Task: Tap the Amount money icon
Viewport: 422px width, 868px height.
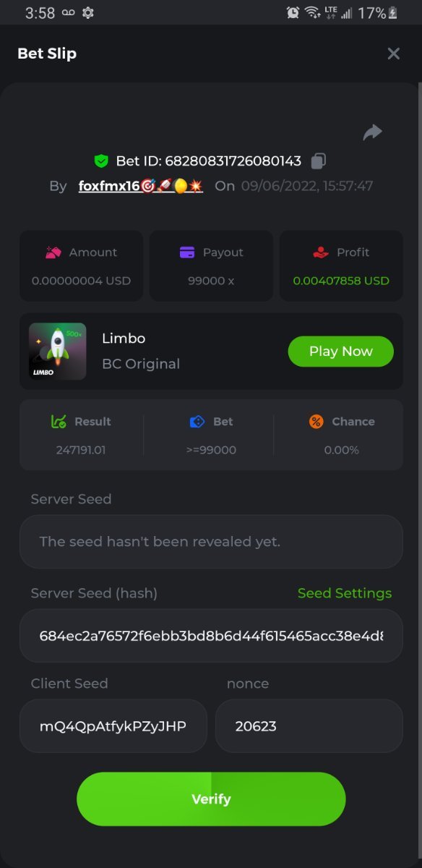Action: [53, 252]
